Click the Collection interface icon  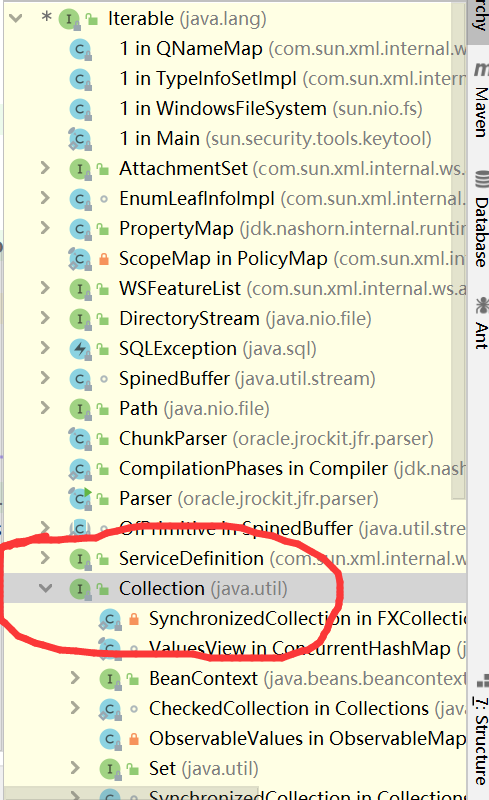[x=80, y=589]
